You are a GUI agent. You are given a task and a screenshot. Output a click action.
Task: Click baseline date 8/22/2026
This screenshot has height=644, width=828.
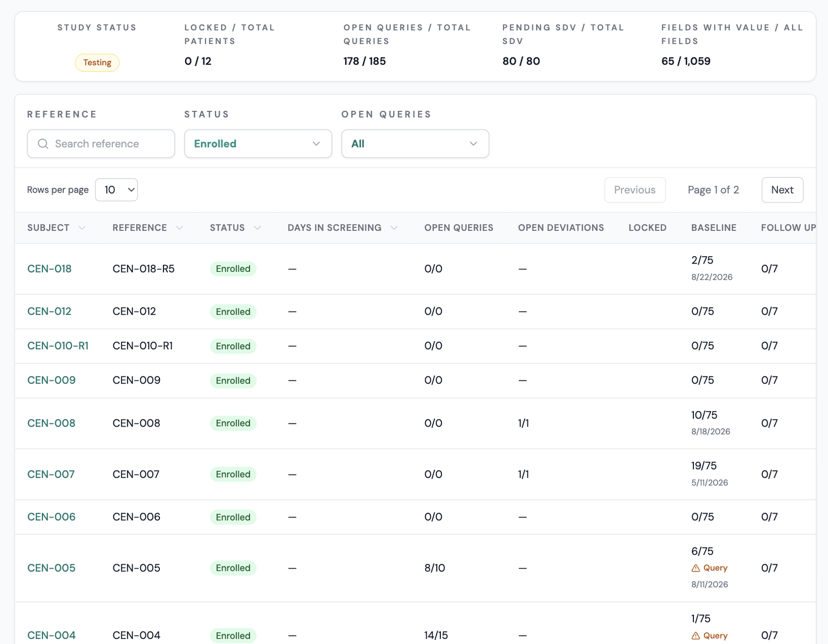pyautogui.click(x=712, y=277)
